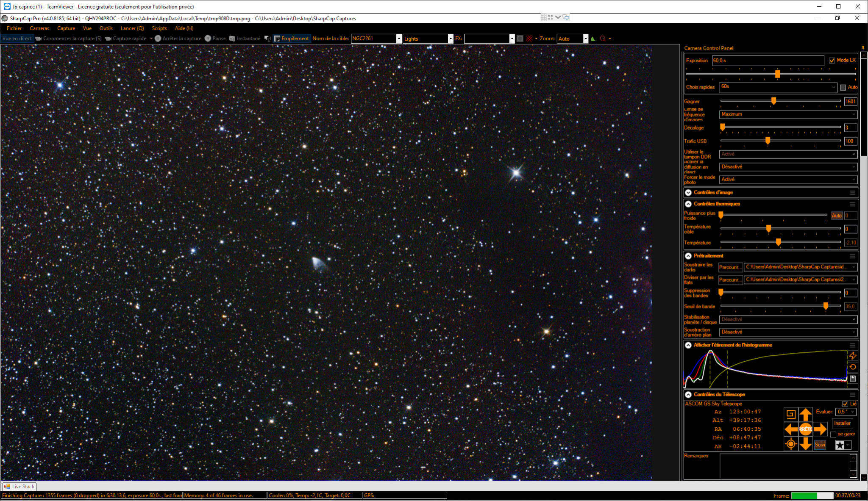The width and height of the screenshot is (868, 501).
Task: Click the telescope spiral search icon
Action: point(791,414)
